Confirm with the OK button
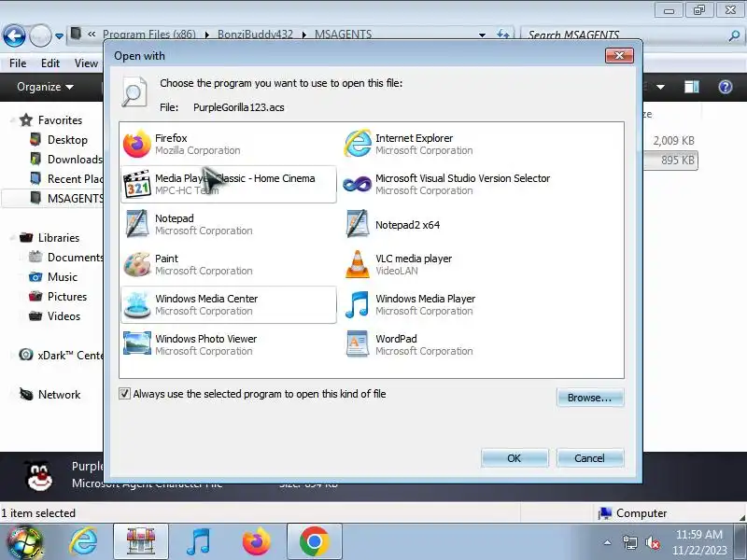The height and width of the screenshot is (560, 747). pos(514,458)
